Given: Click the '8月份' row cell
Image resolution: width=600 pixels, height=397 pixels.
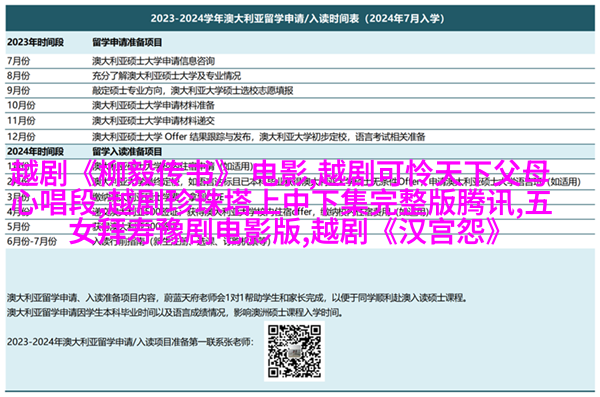Looking at the screenshot, I should pos(18,75).
